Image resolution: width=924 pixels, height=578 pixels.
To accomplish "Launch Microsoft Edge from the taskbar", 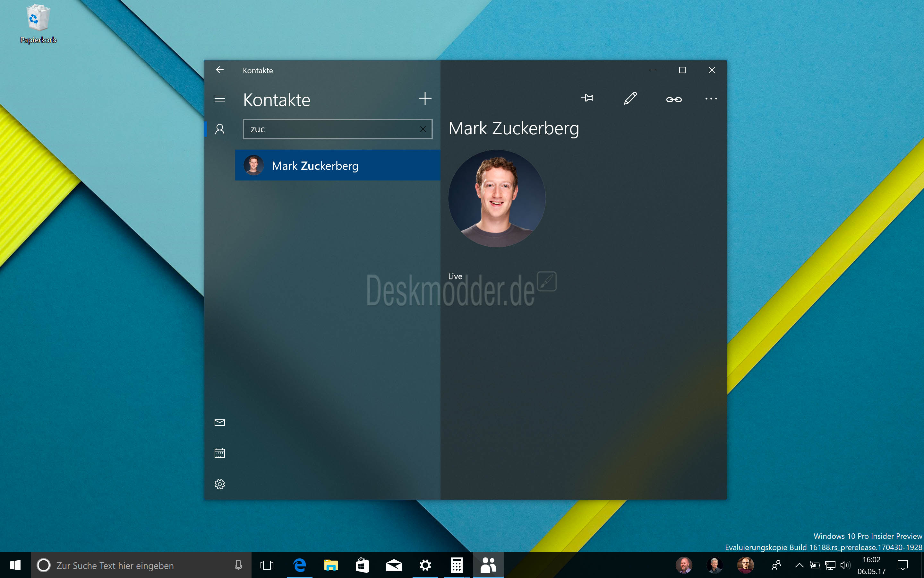I will tap(299, 565).
